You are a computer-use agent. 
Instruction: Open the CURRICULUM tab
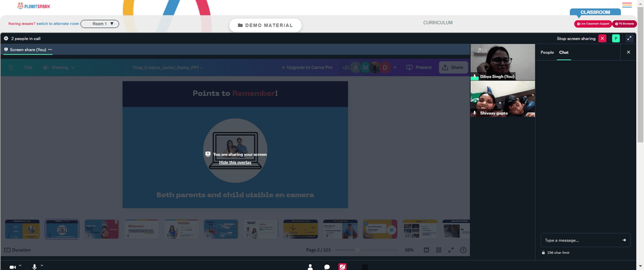[438, 23]
